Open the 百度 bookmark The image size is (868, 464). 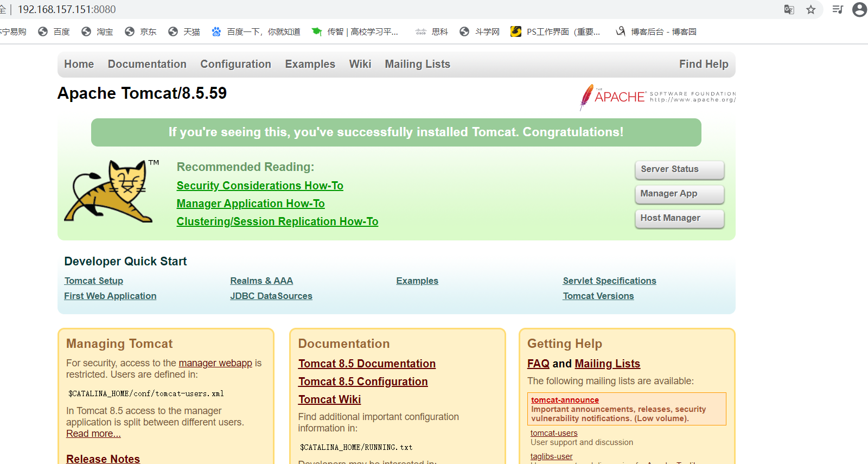click(x=54, y=32)
